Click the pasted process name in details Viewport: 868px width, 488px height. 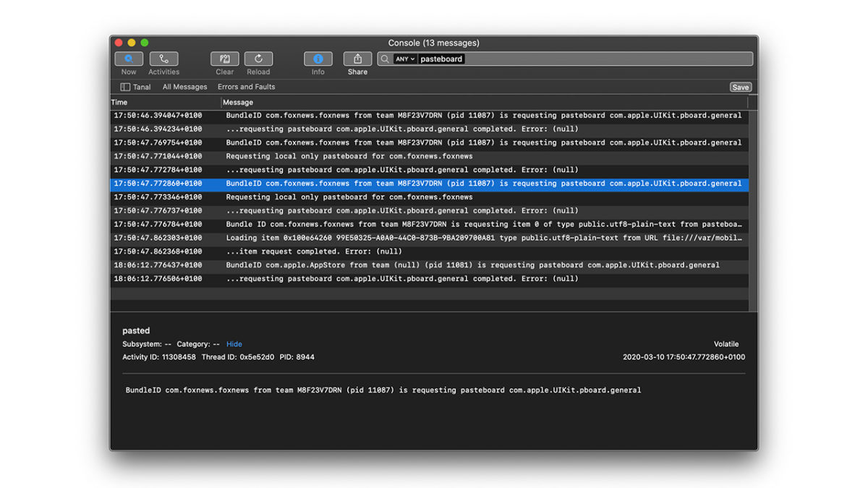tap(136, 330)
